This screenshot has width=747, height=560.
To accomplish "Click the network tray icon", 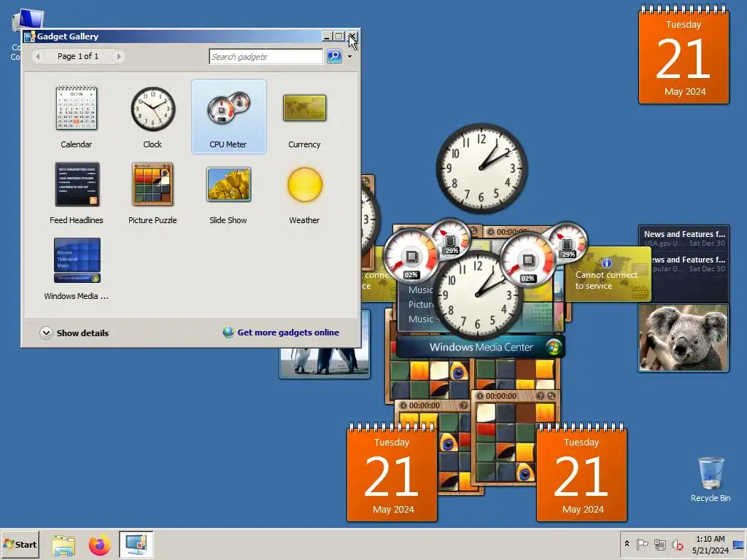I will point(659,544).
